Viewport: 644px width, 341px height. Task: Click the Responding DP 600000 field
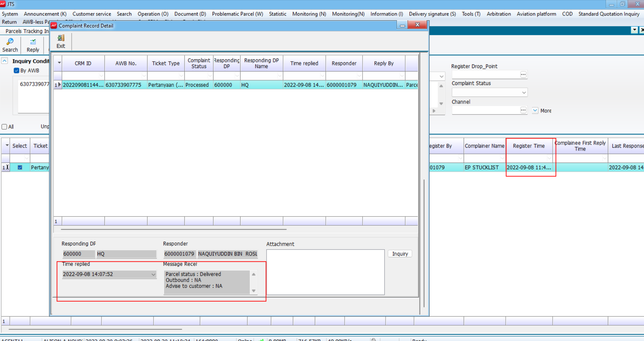tap(78, 254)
